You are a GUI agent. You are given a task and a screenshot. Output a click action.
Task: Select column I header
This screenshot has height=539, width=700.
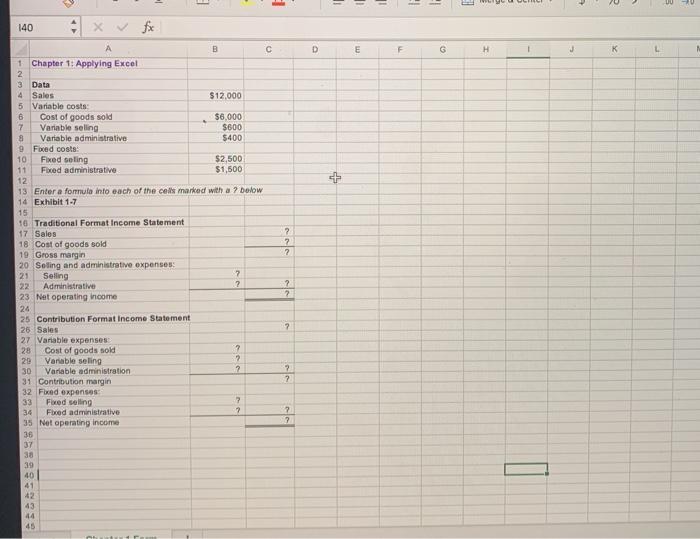click(x=528, y=49)
